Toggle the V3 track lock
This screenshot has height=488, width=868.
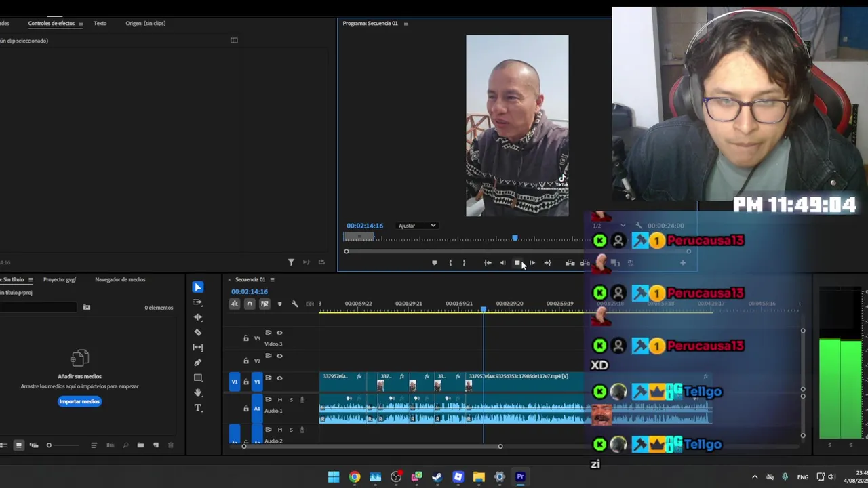pyautogui.click(x=246, y=338)
